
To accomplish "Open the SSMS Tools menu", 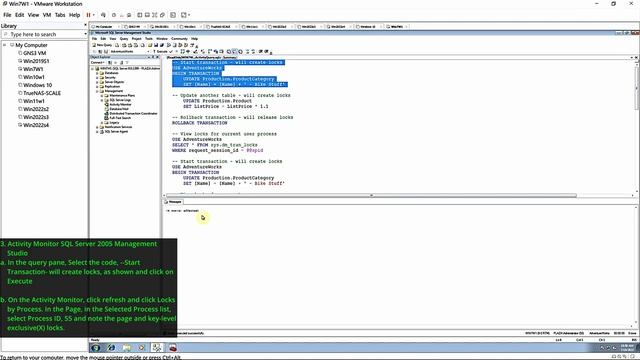I will (149, 39).
